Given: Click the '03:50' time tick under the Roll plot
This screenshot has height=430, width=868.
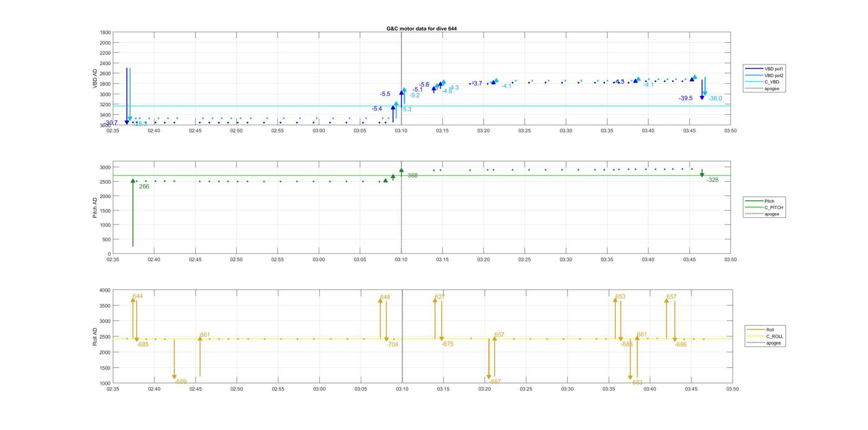Looking at the screenshot, I should pos(732,389).
